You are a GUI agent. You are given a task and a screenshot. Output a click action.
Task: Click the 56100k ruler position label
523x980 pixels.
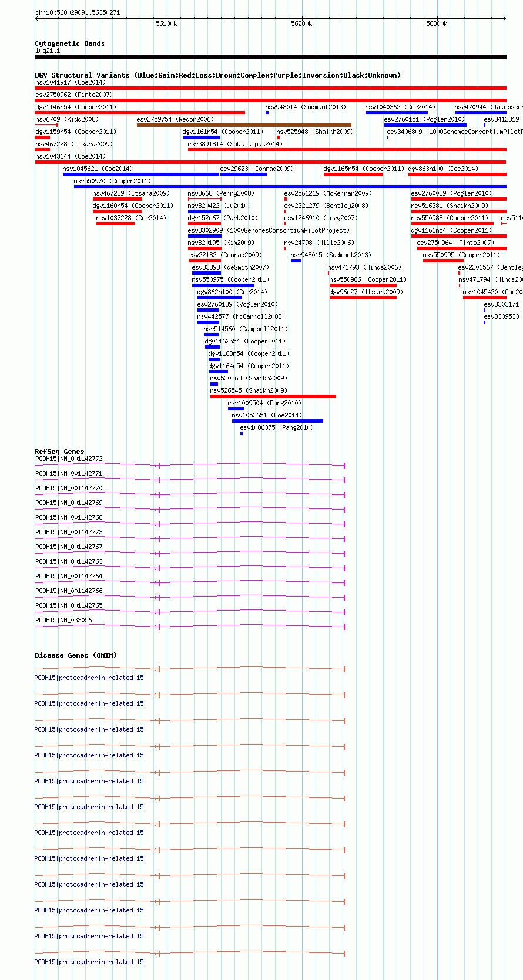click(166, 23)
